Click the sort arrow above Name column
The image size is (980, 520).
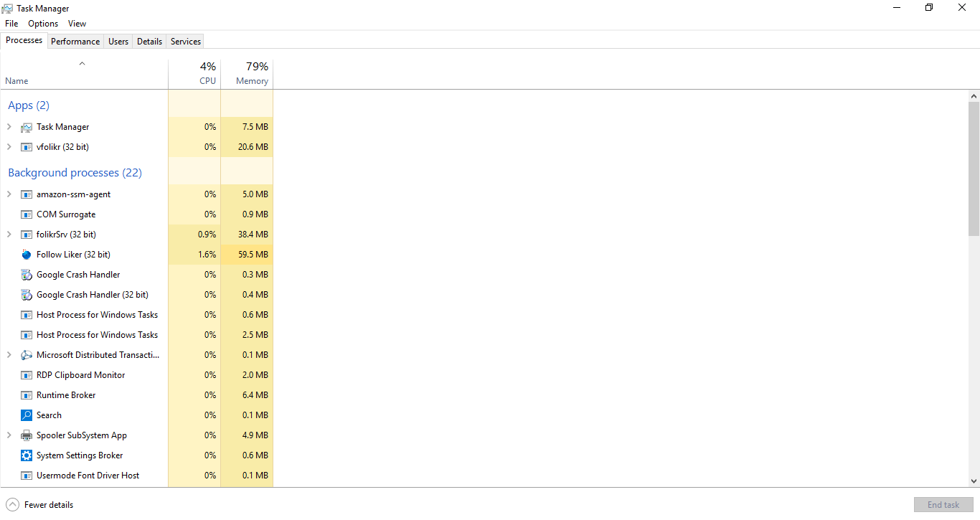(82, 64)
